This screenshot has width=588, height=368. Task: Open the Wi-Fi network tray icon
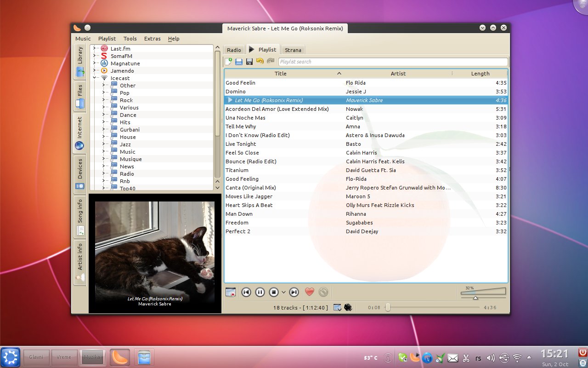coord(517,357)
